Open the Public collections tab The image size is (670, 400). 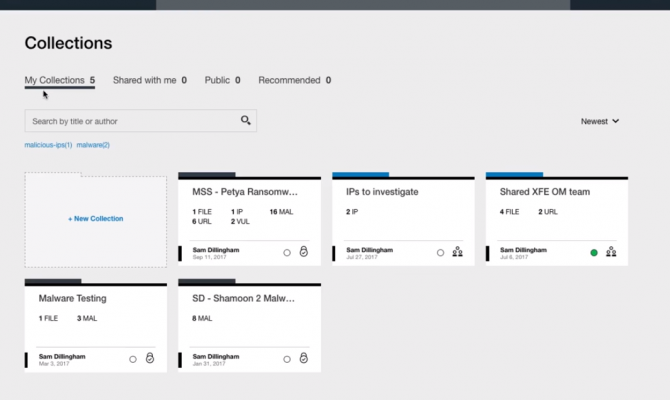[x=222, y=80]
